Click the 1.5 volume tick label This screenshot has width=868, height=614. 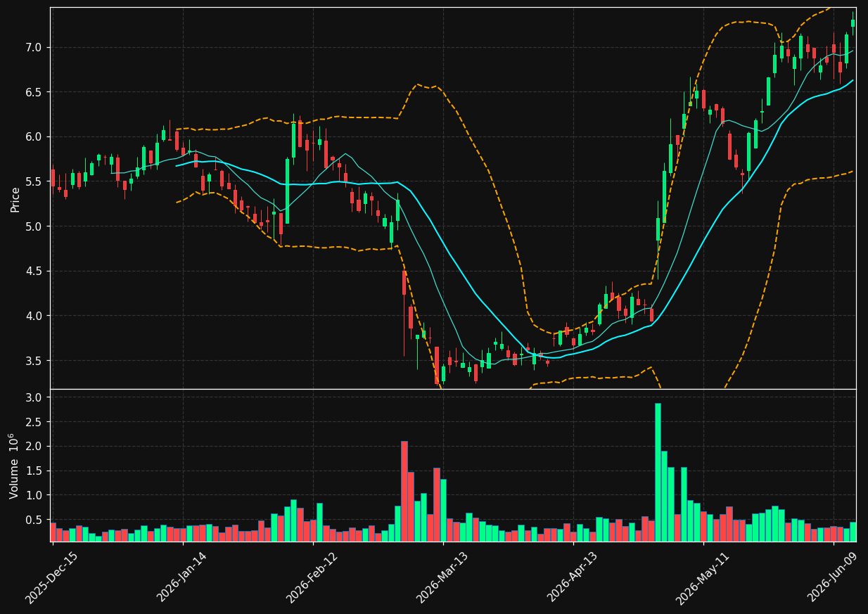35,471
